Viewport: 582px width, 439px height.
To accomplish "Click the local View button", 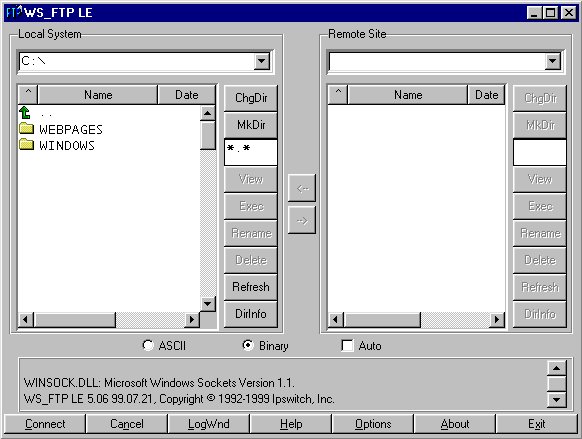I will point(251,179).
